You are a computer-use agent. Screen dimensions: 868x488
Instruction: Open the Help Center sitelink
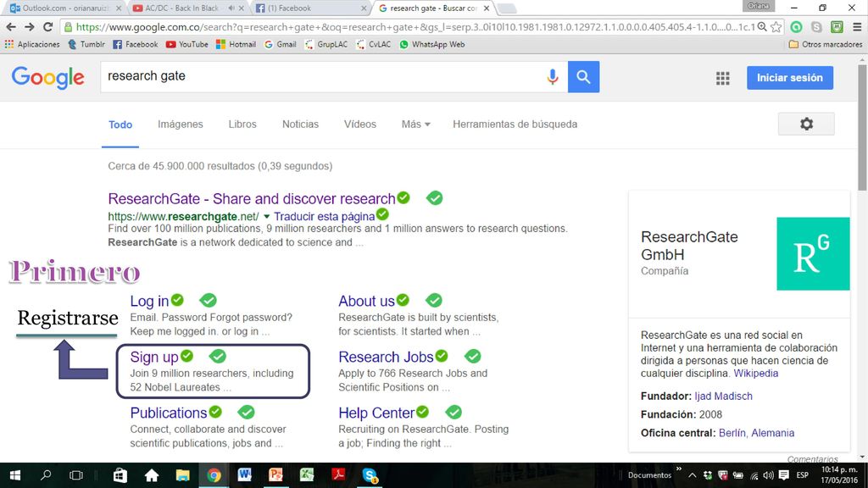(376, 413)
